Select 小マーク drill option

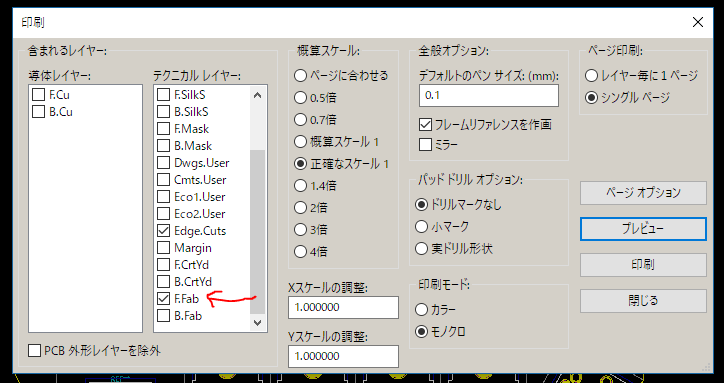[422, 227]
